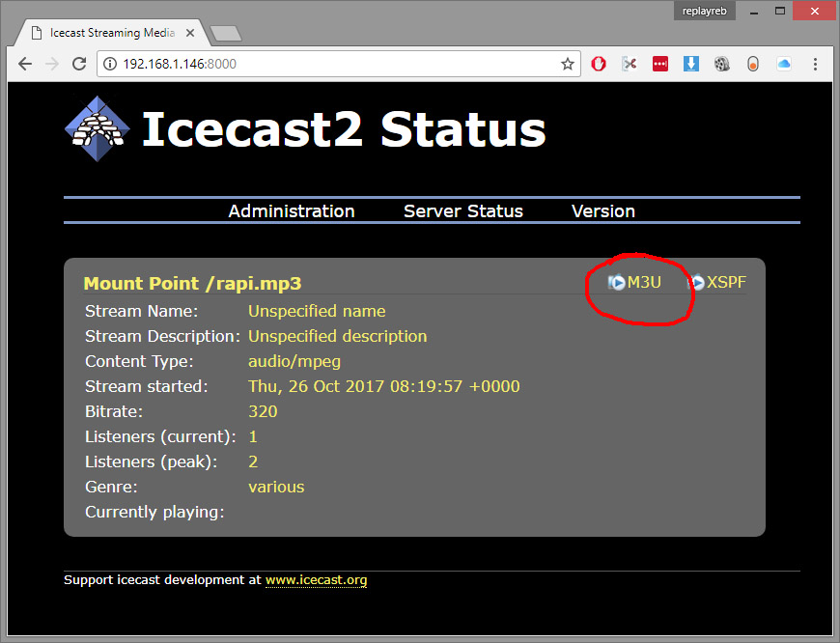Click the XSPF playlist play icon

[x=696, y=282]
